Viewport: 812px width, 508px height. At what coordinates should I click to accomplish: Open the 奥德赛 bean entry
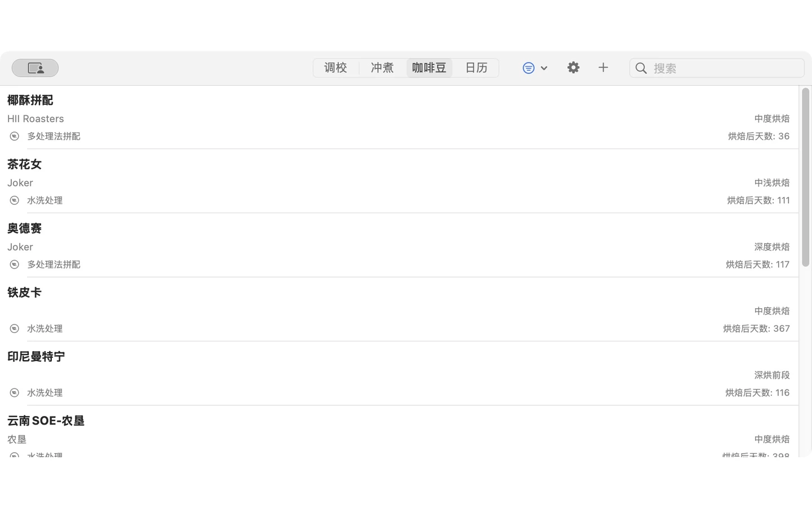399,246
